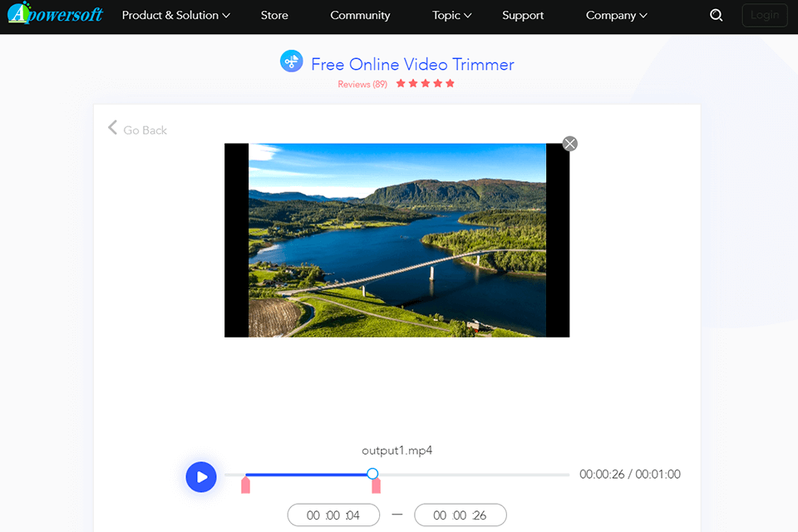The image size is (798, 532).
Task: Open the search magnifier icon
Action: click(716, 15)
